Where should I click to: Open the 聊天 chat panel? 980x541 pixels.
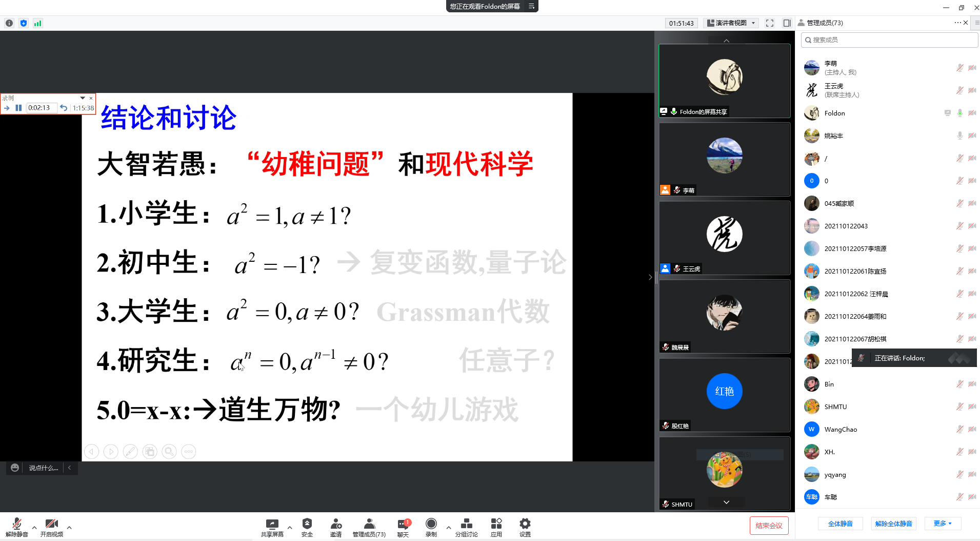(404, 527)
